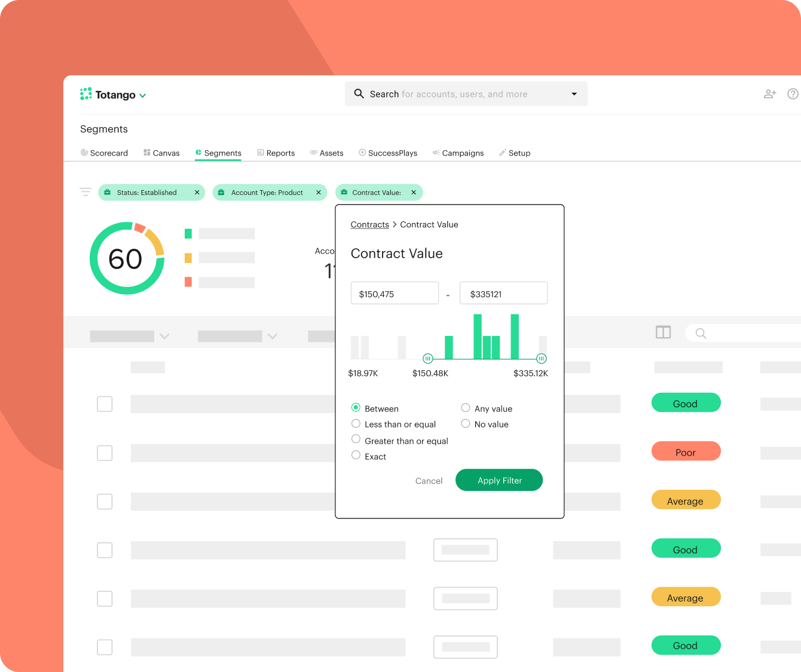Select the Between radio option
The height and width of the screenshot is (672, 801).
[x=356, y=408]
